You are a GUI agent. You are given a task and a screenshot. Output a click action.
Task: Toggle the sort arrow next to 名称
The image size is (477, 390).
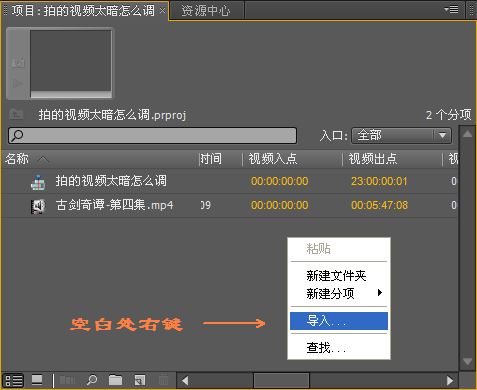tap(43, 159)
